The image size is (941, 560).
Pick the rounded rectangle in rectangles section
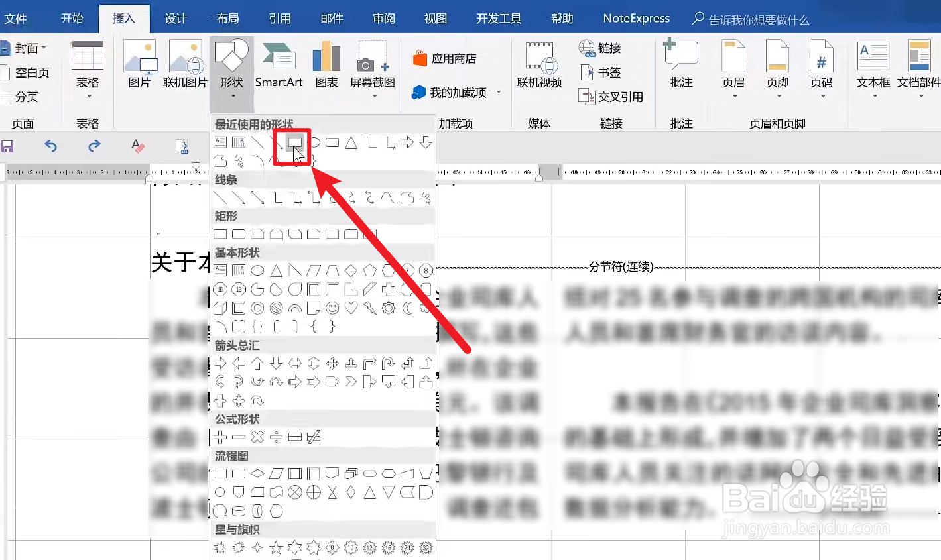point(239,234)
